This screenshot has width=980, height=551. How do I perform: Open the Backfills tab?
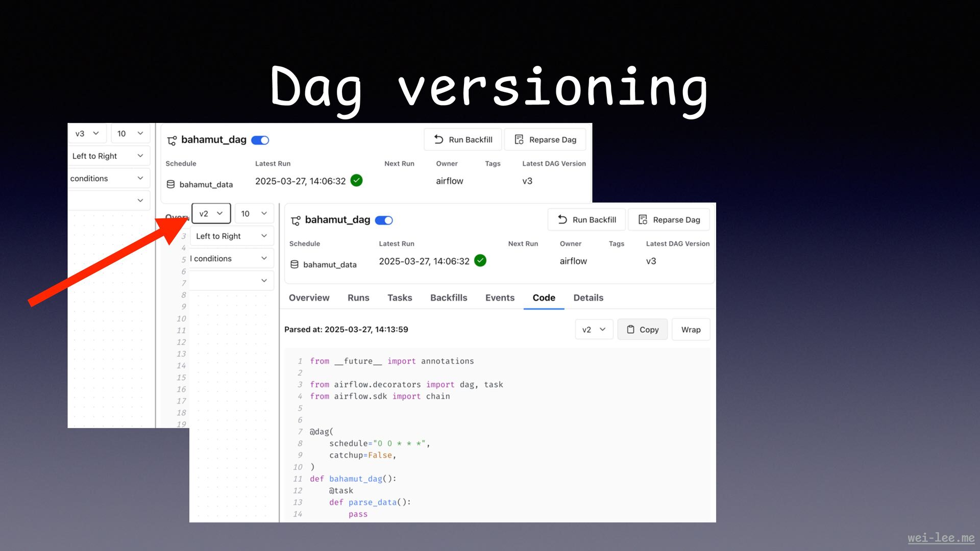tap(449, 298)
